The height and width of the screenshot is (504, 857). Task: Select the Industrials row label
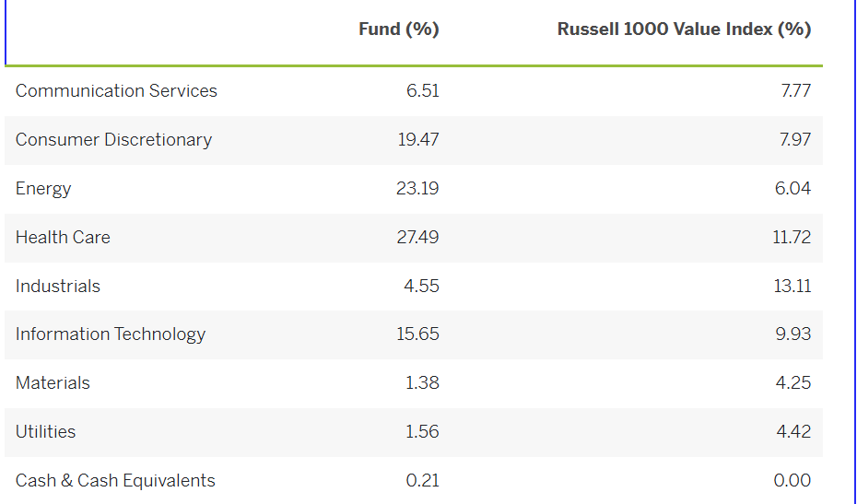click(58, 287)
